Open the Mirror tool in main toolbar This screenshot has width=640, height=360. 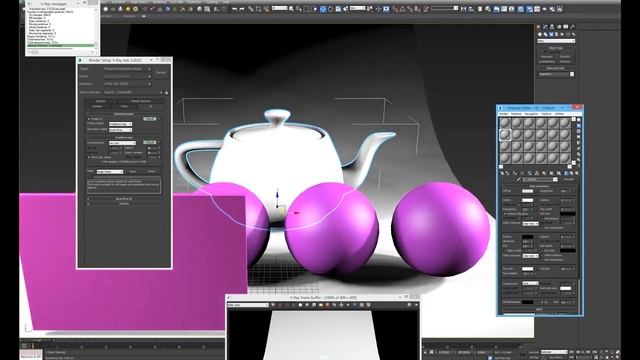[x=463, y=9]
